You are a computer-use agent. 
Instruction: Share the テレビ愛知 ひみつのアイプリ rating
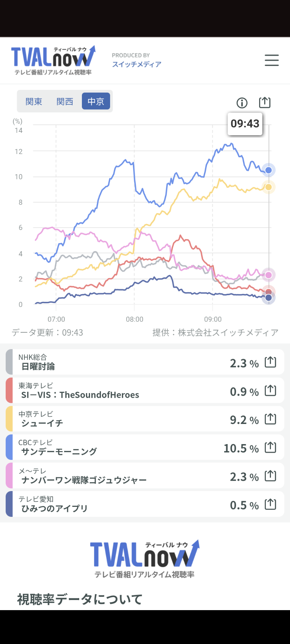point(271,504)
